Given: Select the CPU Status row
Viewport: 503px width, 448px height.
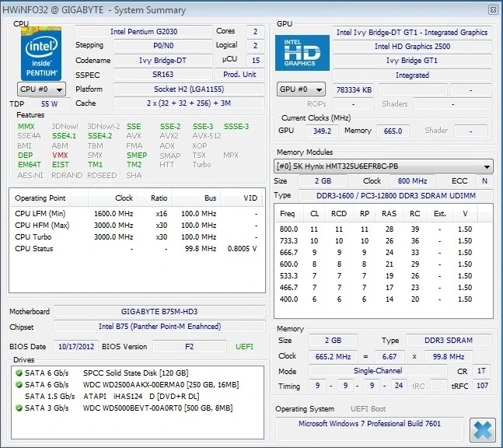Looking at the screenshot, I should point(136,249).
